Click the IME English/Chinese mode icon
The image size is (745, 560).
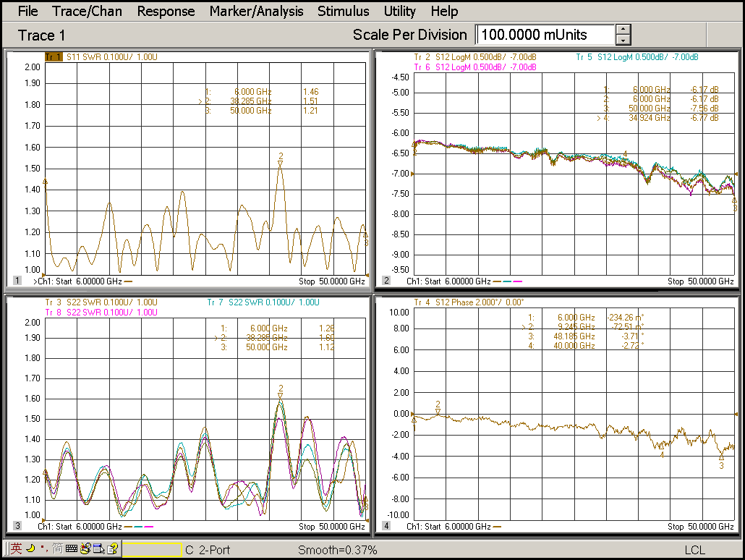[15, 549]
